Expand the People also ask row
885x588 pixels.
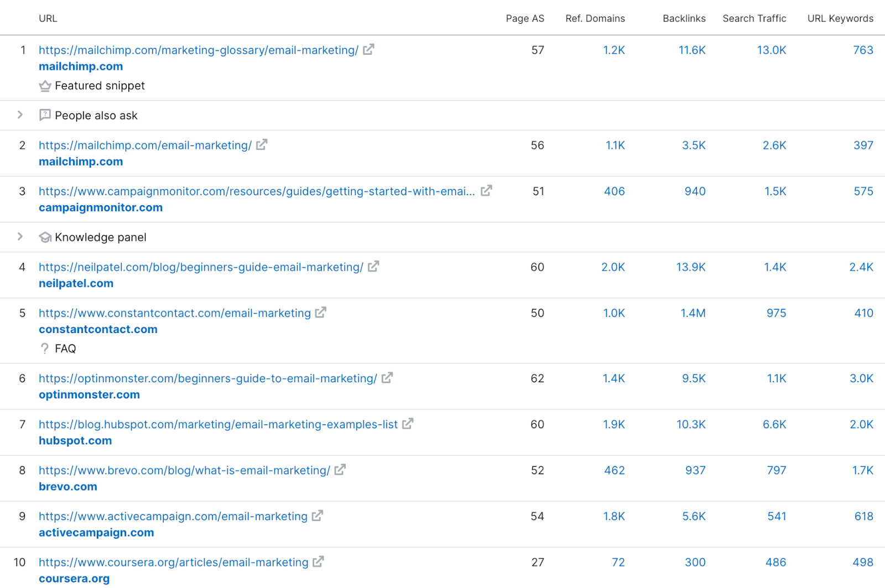click(x=20, y=115)
